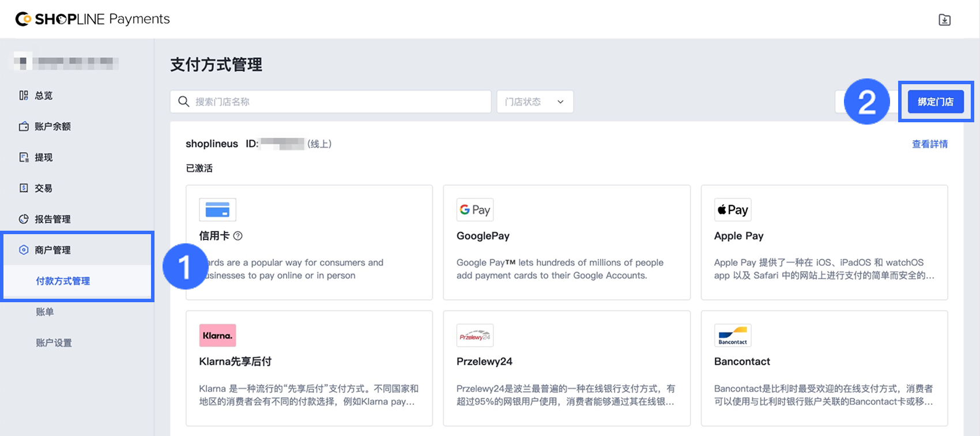This screenshot has height=436, width=980.
Task: Open 报告管理 in the sidebar
Action: [x=52, y=219]
